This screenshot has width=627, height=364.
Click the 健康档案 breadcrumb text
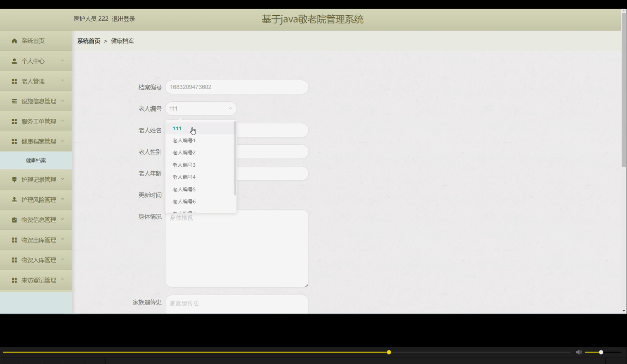click(122, 41)
